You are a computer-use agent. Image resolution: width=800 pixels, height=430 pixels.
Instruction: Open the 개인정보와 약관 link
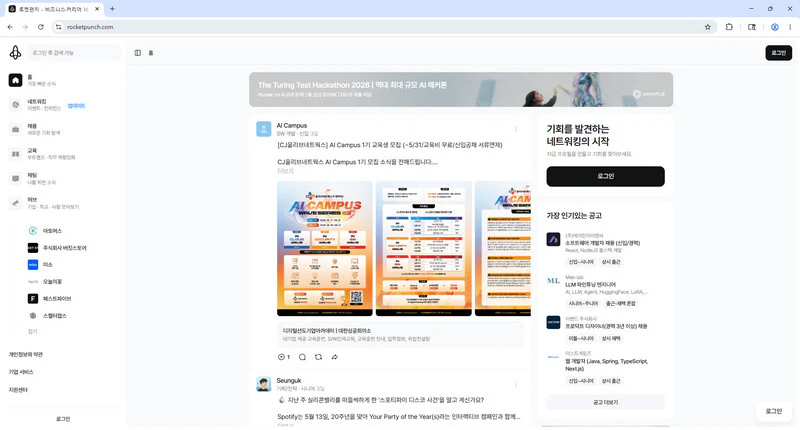(26, 355)
